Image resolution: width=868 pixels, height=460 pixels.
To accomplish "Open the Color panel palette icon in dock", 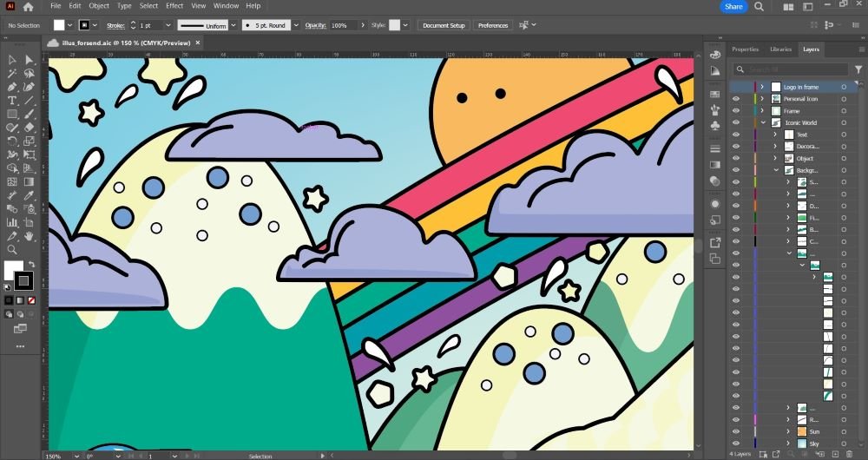I will click(x=715, y=54).
